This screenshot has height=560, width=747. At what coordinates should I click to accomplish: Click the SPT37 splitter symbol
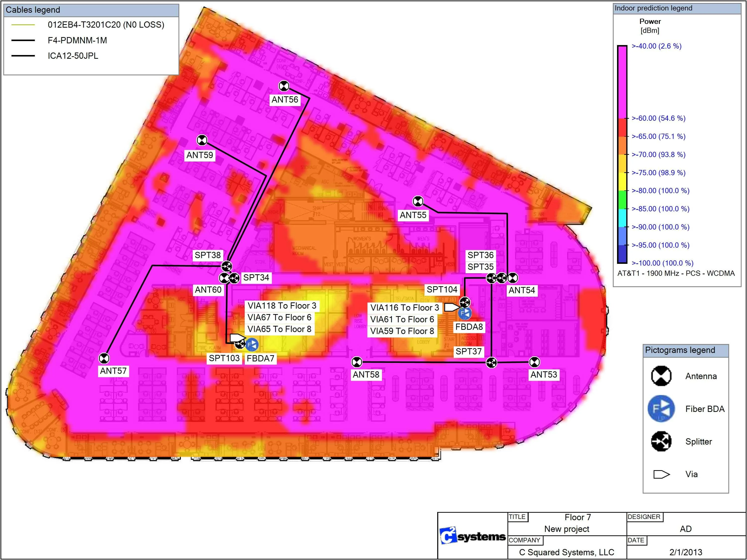[491, 363]
